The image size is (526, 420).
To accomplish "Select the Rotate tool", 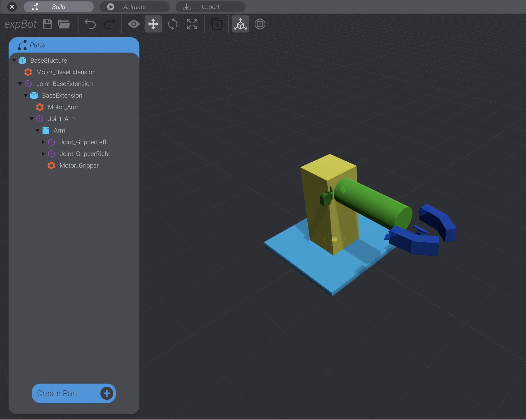I will click(x=172, y=24).
